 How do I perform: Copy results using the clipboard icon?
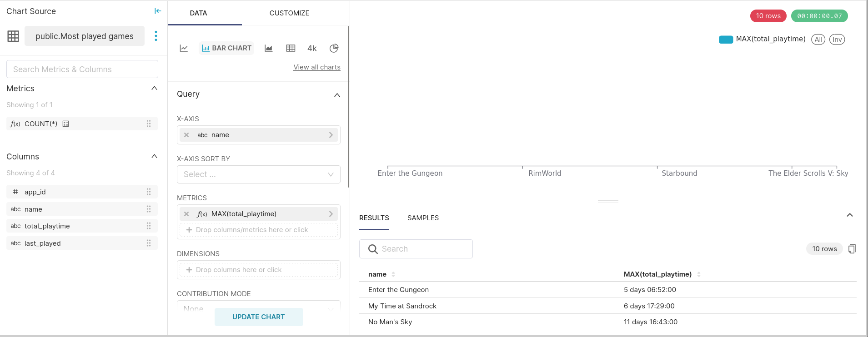[x=852, y=249]
